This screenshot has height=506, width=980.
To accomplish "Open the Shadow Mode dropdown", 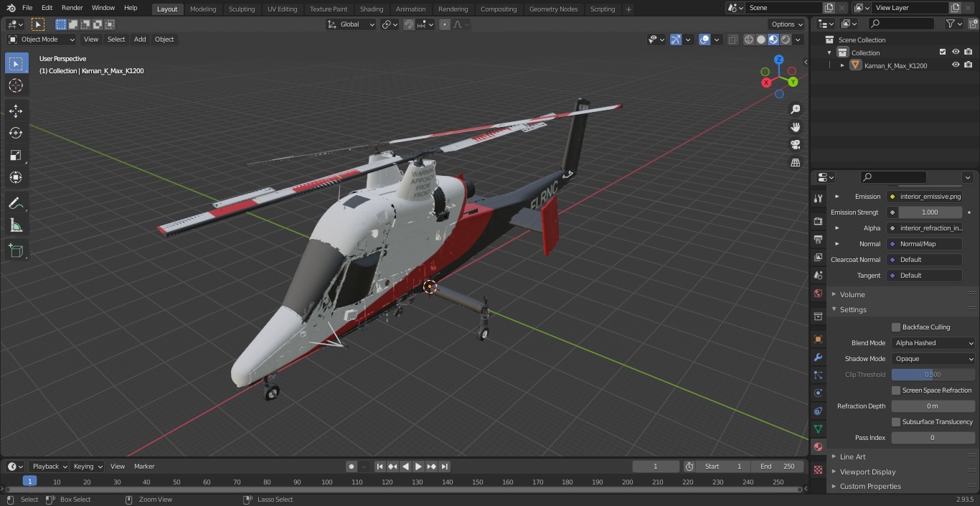I will coord(933,359).
